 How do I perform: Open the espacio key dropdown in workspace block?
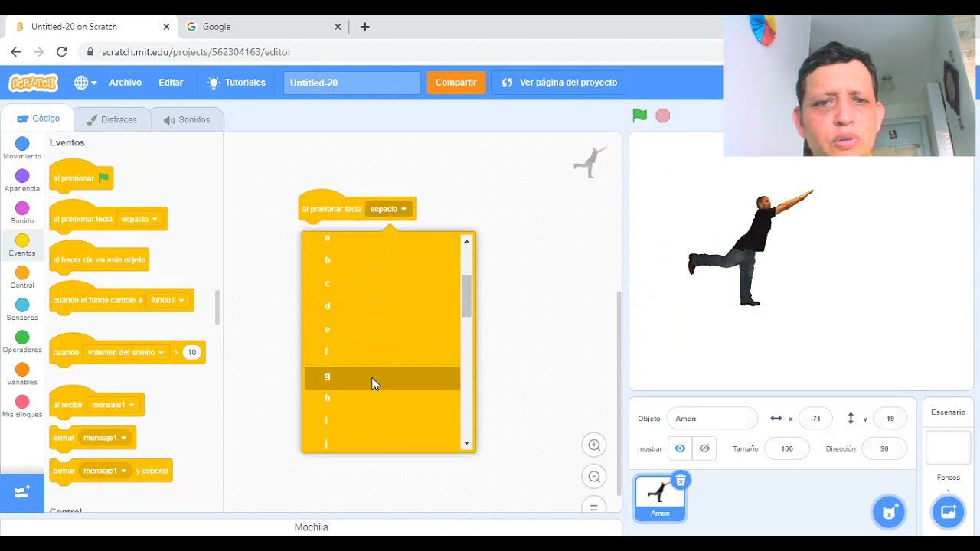pyautogui.click(x=388, y=209)
